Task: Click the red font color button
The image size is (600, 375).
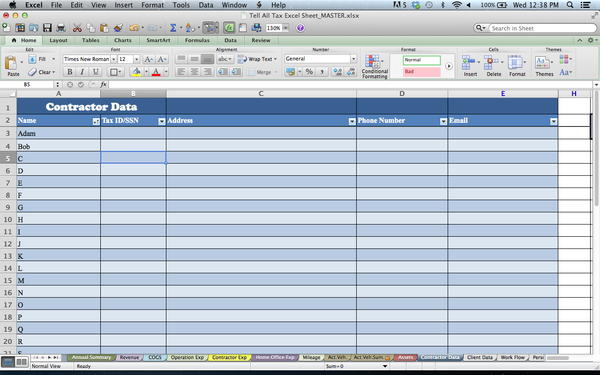Action: tap(156, 72)
